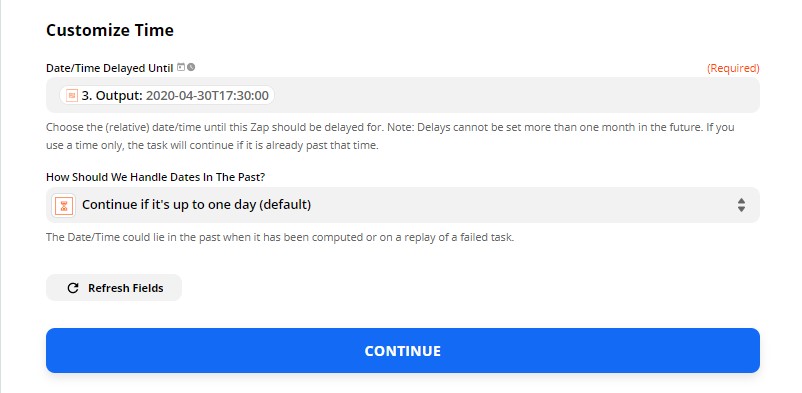Screen dimensions: 802x393
Task: Click the Date/Time Delayed Until label
Action: click(x=109, y=68)
